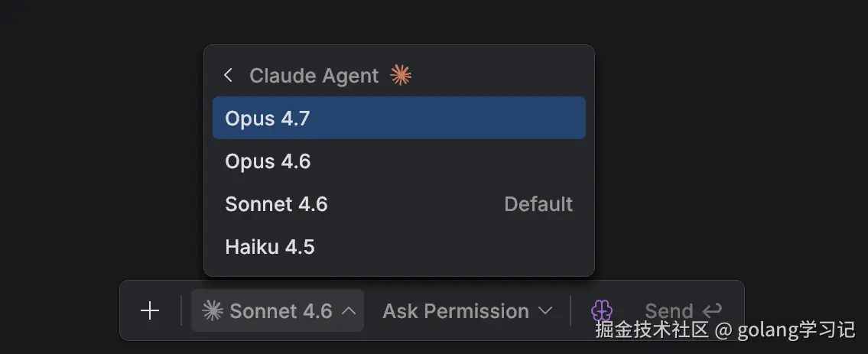Viewport: 868px width, 354px height.
Task: Click the Default label on the Sonnet row
Action: click(x=538, y=204)
